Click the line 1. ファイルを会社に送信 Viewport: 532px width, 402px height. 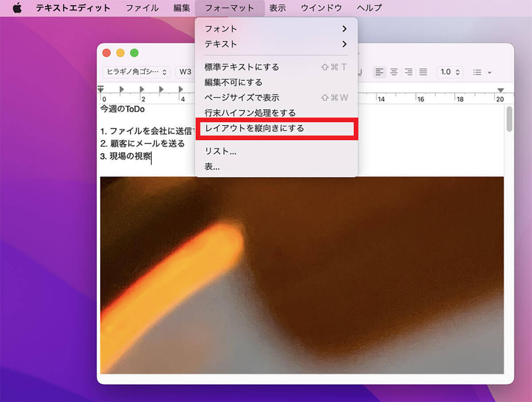tap(148, 131)
